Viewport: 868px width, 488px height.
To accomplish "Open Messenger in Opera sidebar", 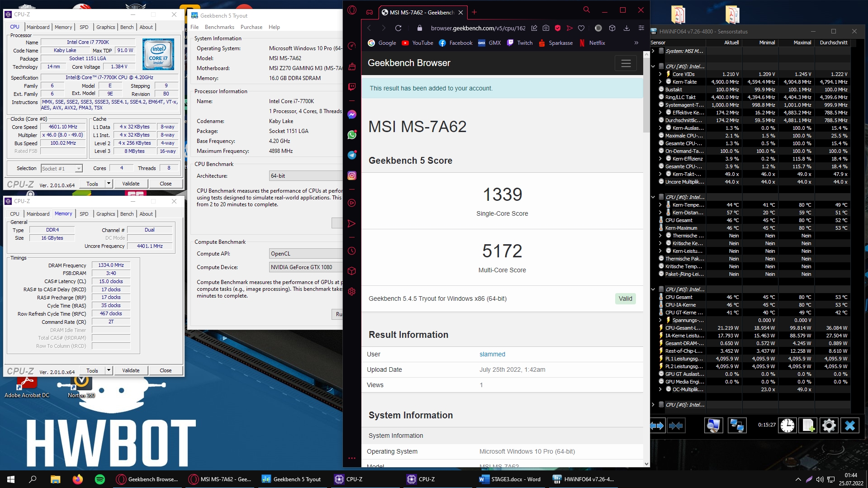I will (352, 114).
